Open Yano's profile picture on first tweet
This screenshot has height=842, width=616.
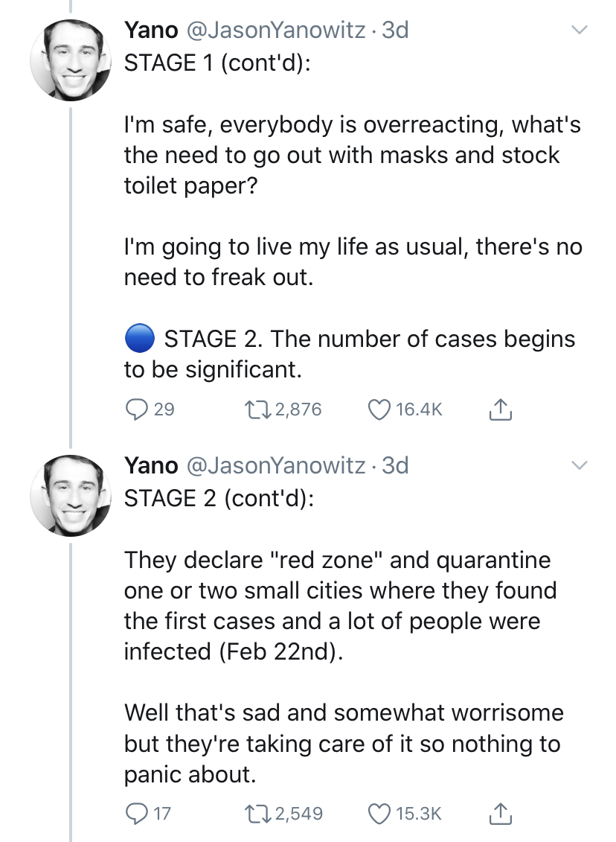[x=70, y=59]
